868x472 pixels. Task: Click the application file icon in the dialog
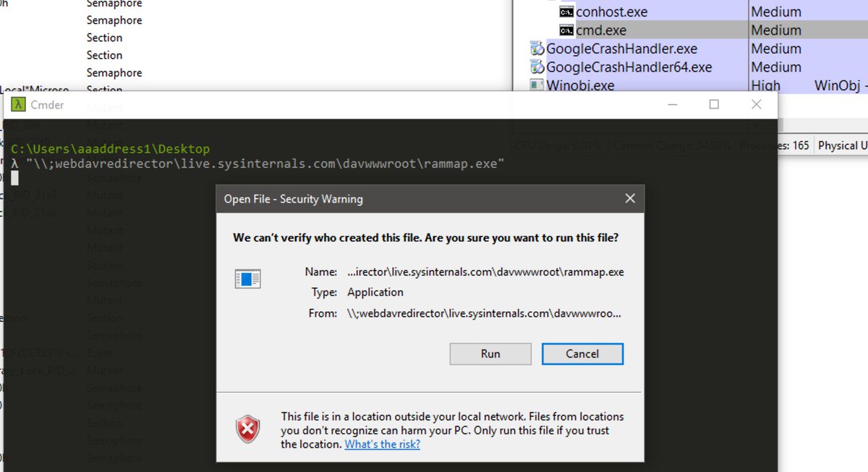click(248, 279)
